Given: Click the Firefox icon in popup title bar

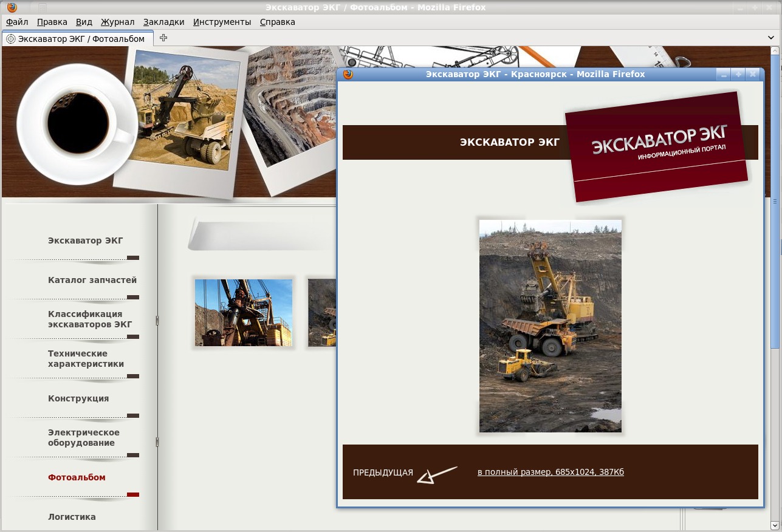Looking at the screenshot, I should (348, 74).
